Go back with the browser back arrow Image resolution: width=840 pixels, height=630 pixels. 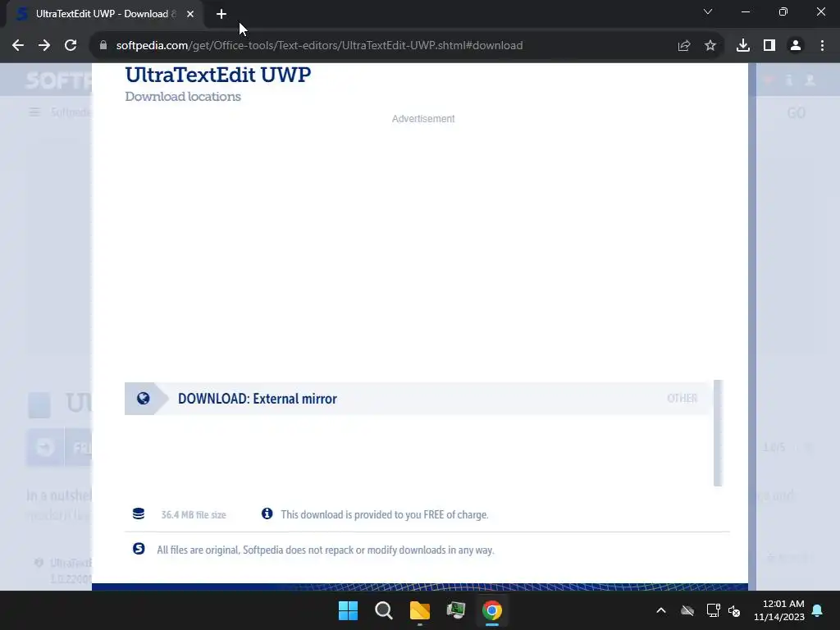tap(18, 46)
